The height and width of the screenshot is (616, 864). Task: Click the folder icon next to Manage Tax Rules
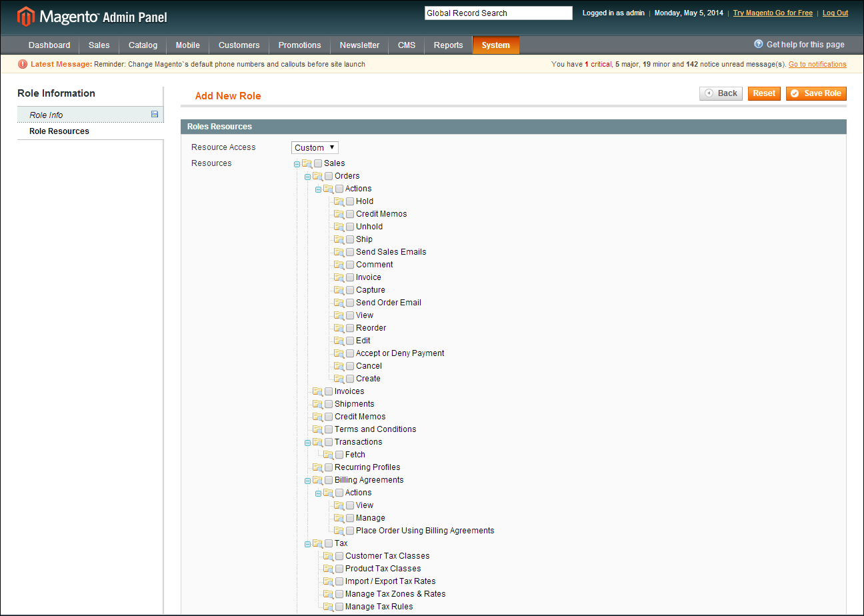(x=328, y=607)
